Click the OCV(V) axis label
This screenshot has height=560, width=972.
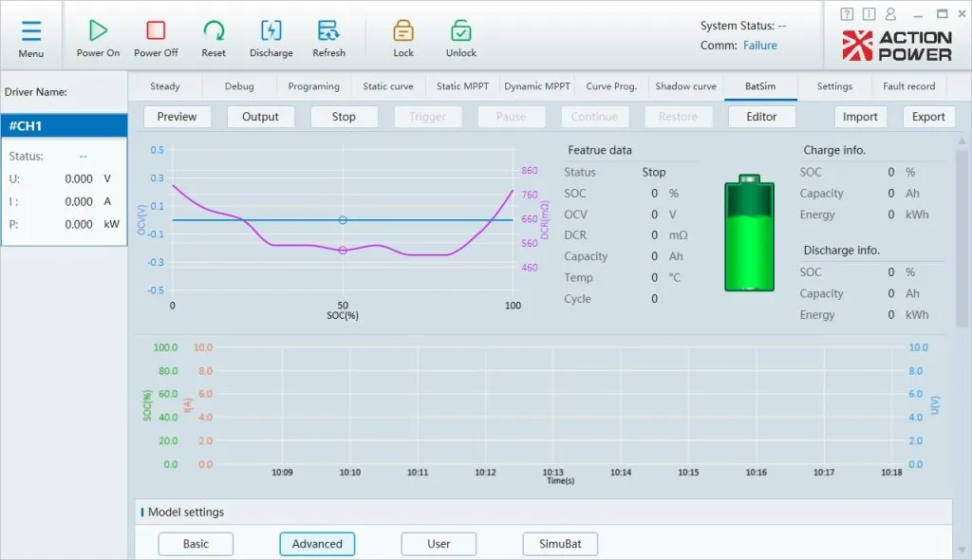pyautogui.click(x=141, y=219)
